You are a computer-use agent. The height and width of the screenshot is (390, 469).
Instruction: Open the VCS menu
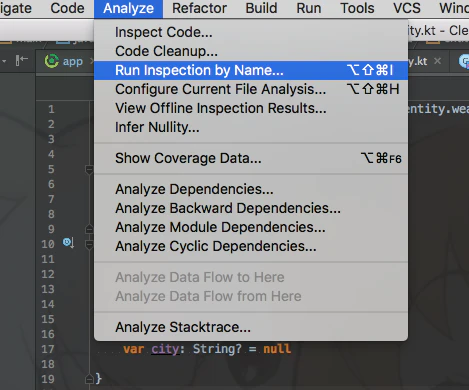click(407, 8)
